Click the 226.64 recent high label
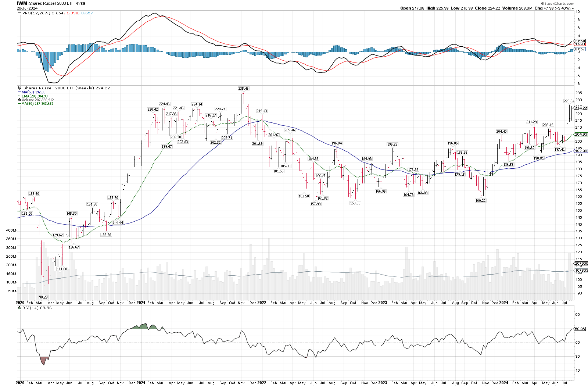The image size is (588, 386). coord(569,101)
